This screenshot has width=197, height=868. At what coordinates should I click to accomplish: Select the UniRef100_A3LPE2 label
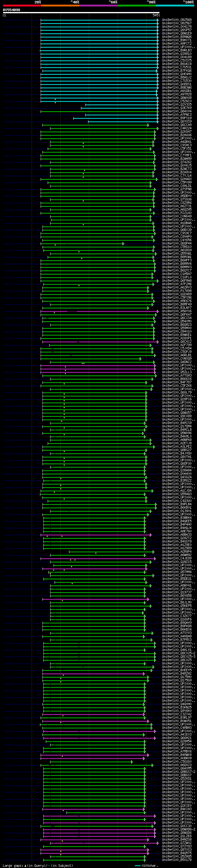(176, 447)
